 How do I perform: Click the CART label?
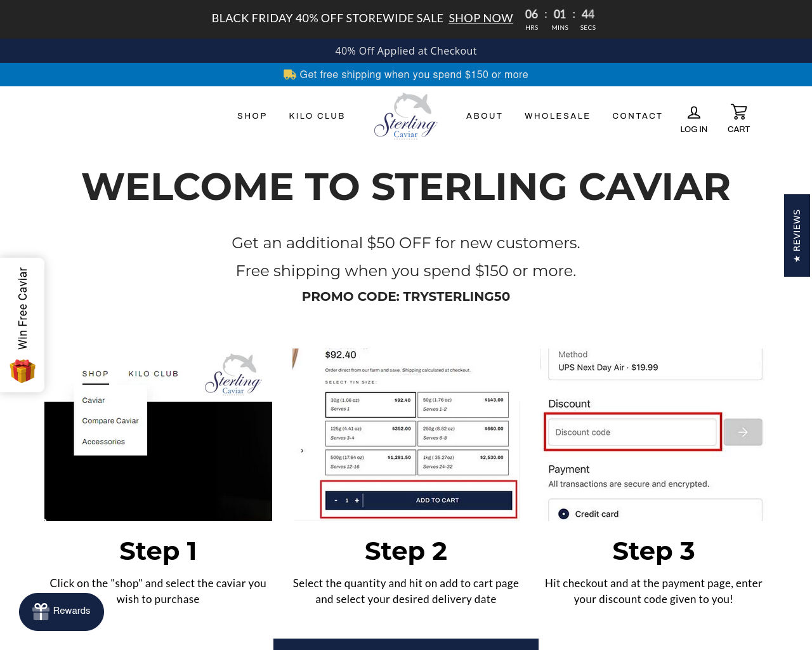point(738,129)
